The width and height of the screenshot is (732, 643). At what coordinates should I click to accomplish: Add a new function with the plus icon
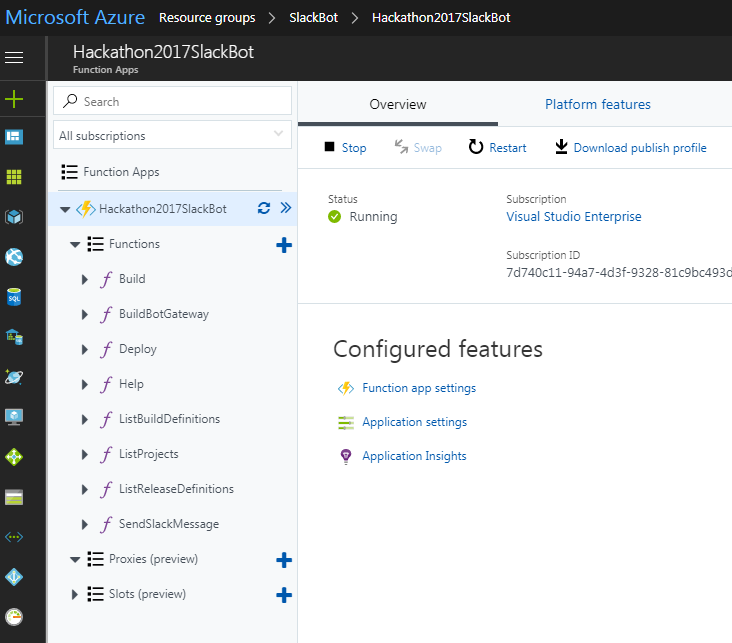tap(284, 245)
